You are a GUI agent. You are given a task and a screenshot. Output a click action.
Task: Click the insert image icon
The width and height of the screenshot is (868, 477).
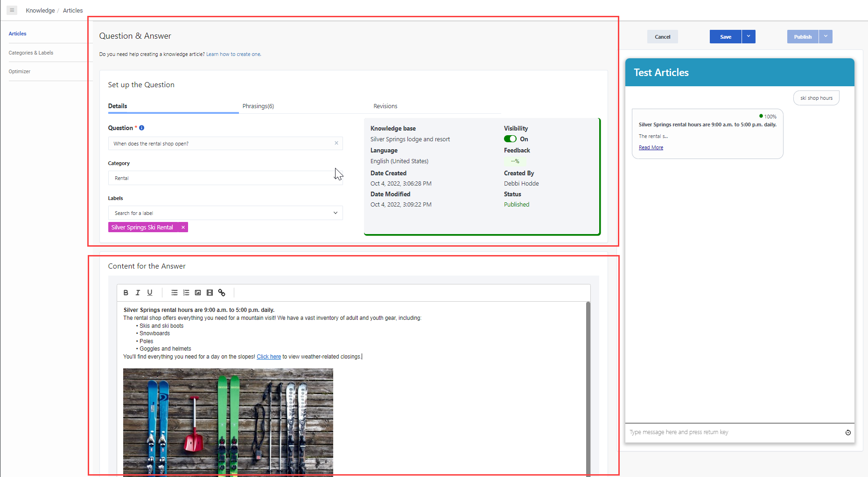tap(198, 293)
